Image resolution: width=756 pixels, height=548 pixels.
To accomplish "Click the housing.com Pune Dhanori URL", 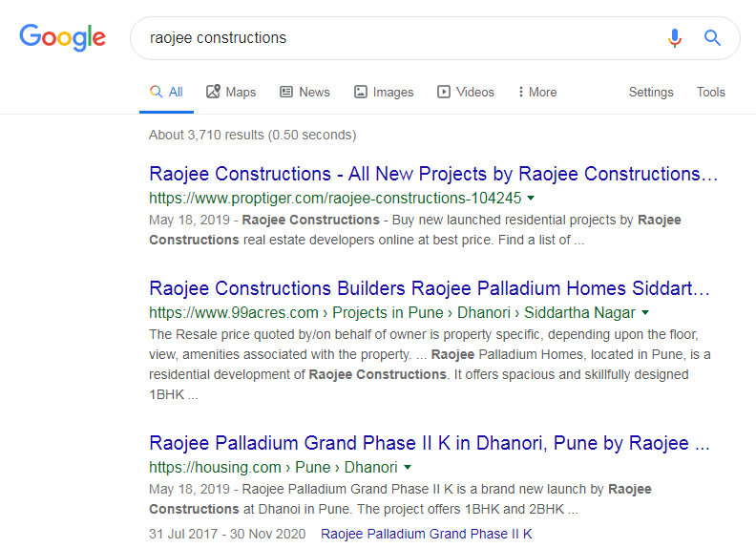I will point(273,467).
